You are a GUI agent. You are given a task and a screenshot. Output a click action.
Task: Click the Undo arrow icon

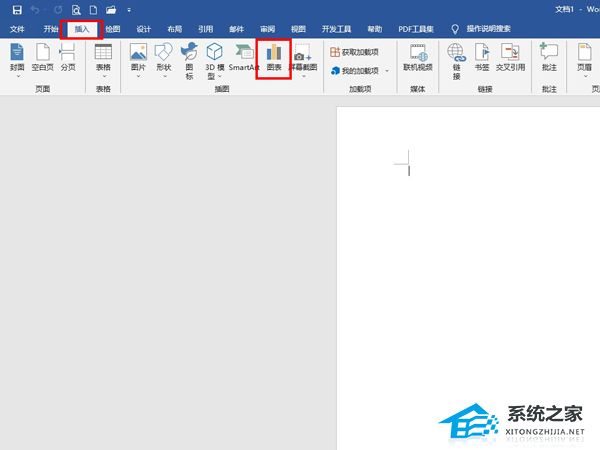pos(35,10)
